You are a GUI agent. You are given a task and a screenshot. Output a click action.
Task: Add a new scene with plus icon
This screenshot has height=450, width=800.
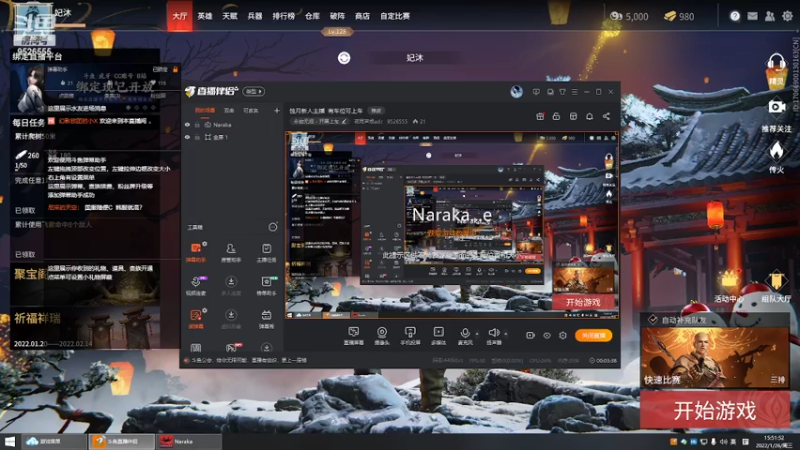(x=277, y=110)
